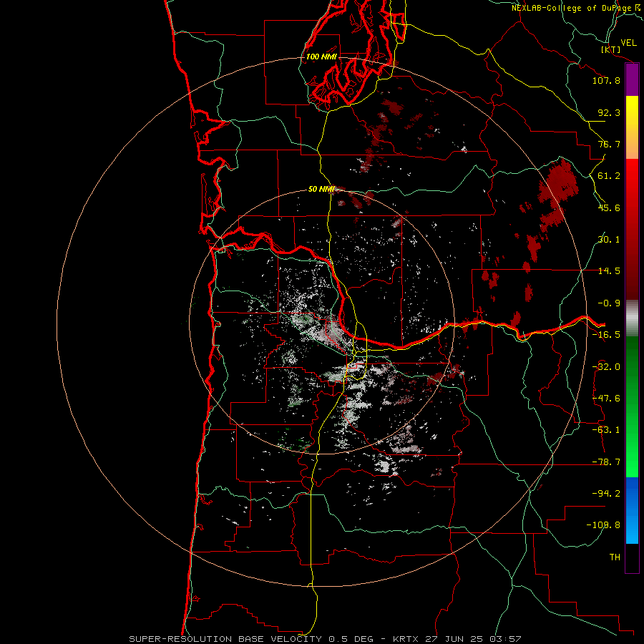Viewport: 644px width, 644px height.
Task: Pick the gray segment of velocity scale
Action: pyautogui.click(x=632, y=318)
